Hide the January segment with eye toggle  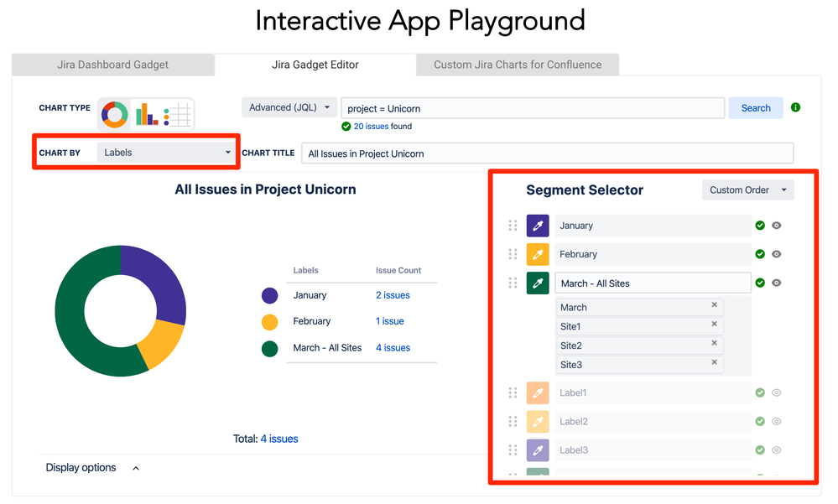point(776,225)
